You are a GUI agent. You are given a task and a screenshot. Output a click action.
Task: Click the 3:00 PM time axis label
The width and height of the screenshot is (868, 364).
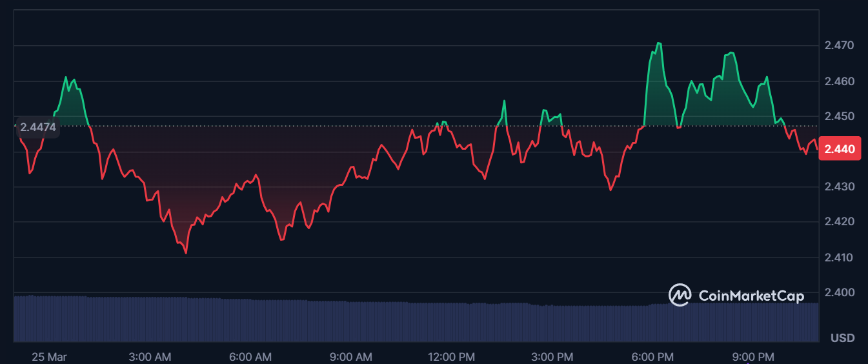click(553, 356)
